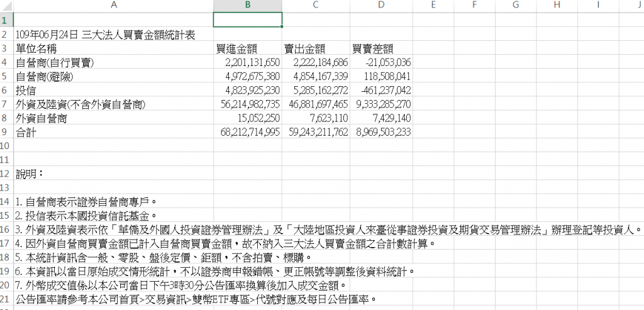The height and width of the screenshot is (310, 644).
Task: Select row 1 header
Action: [6, 19]
